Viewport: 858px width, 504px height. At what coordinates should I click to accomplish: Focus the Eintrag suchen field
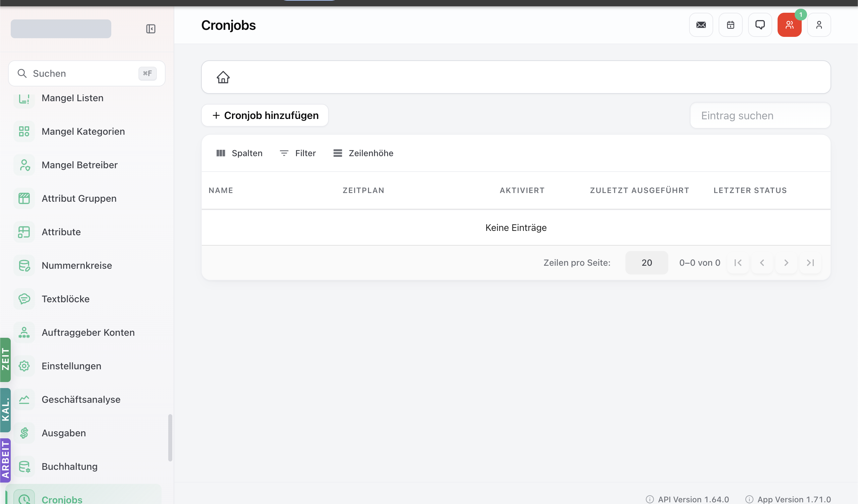pyautogui.click(x=760, y=115)
